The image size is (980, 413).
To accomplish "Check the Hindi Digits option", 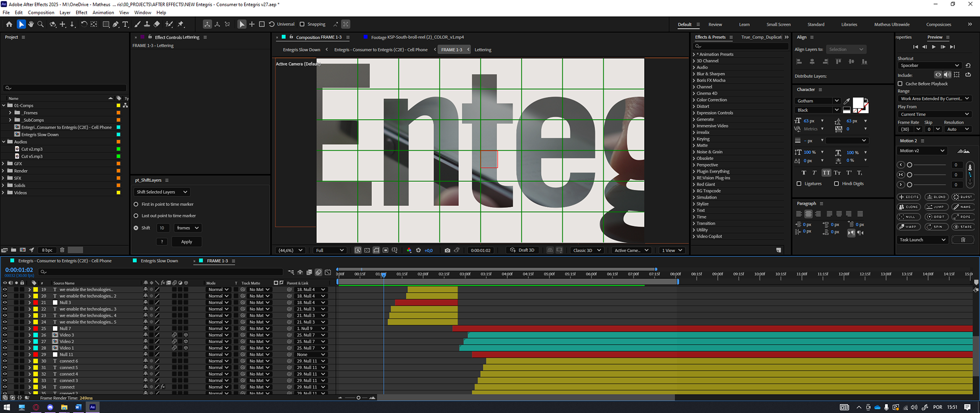I will tap(837, 184).
